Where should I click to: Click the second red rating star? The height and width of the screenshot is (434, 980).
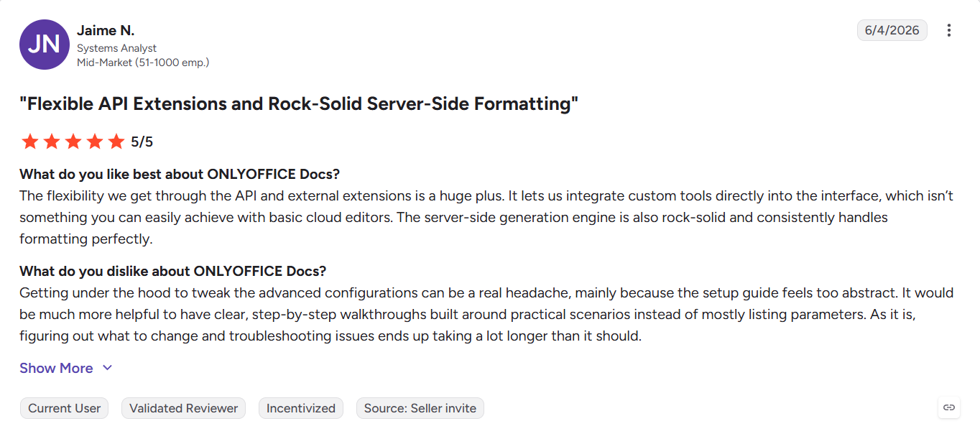coord(52,142)
